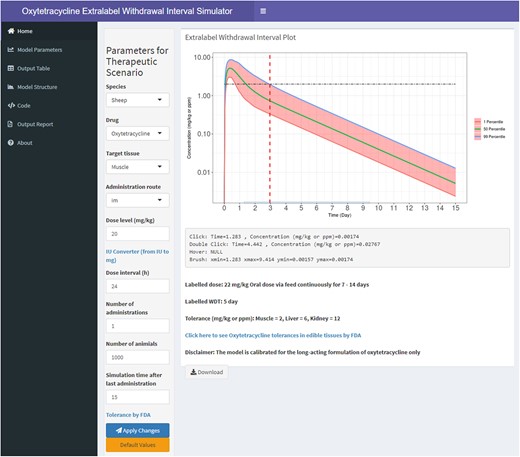This screenshot has height=457, width=520.
Task: Click the Extralabel Withdrawal Interval Plot heading
Action: 240,37
